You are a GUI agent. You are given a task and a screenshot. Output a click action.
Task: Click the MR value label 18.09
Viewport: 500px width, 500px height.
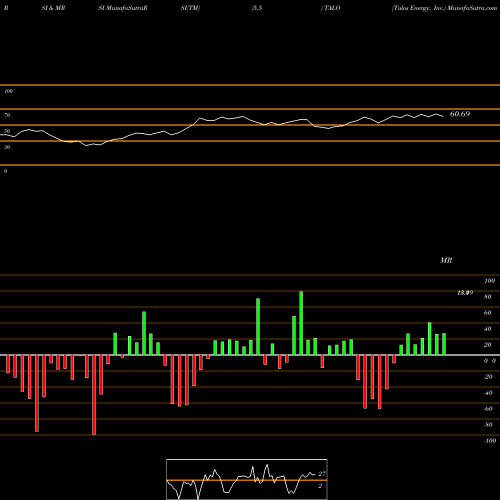click(465, 293)
